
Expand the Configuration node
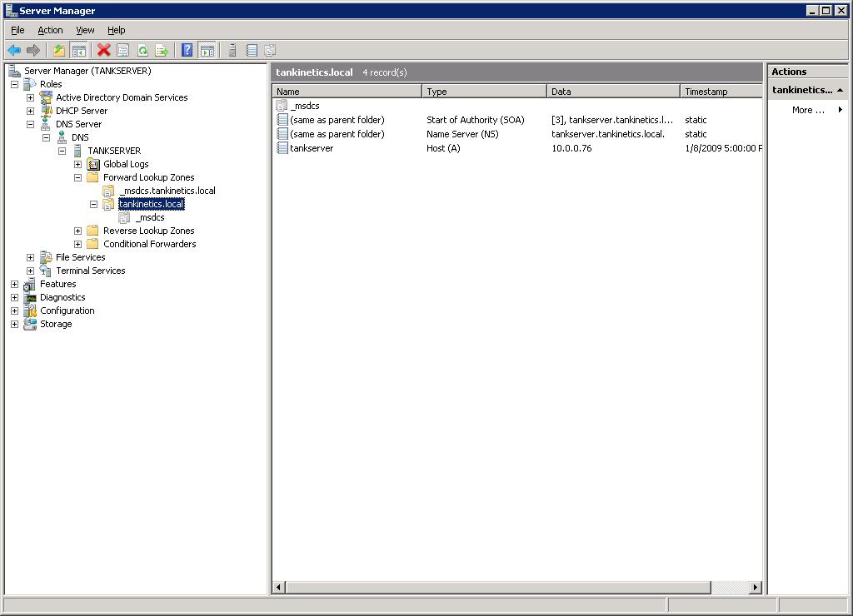pos(15,311)
